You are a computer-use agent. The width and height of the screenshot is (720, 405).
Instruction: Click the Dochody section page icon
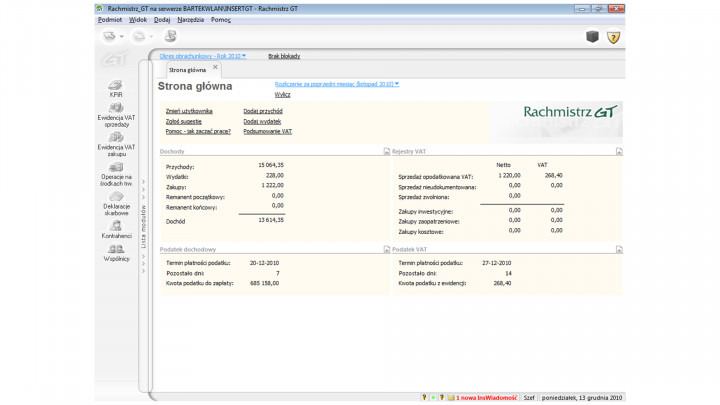(x=387, y=151)
